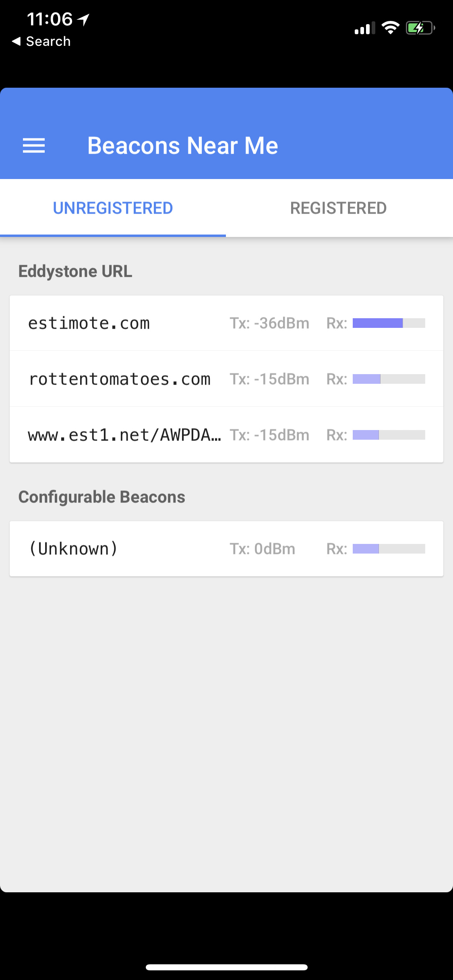Switch to the REGISTERED tab
The height and width of the screenshot is (980, 453).
click(339, 208)
